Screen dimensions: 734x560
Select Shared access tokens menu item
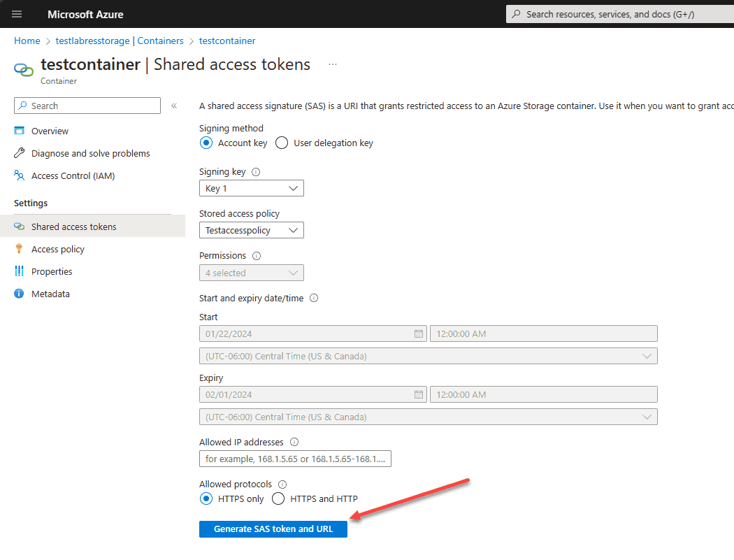[93, 227]
